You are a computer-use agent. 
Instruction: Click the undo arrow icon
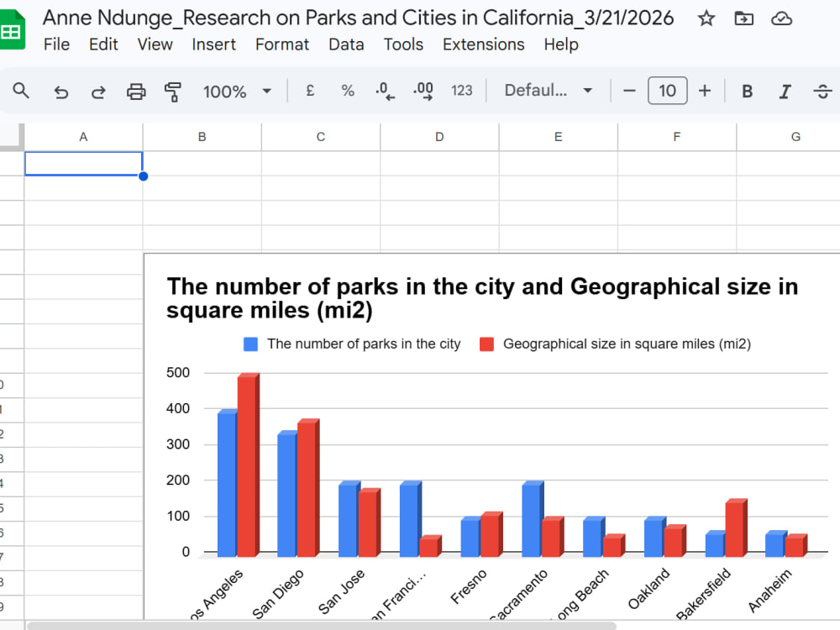pyautogui.click(x=61, y=92)
